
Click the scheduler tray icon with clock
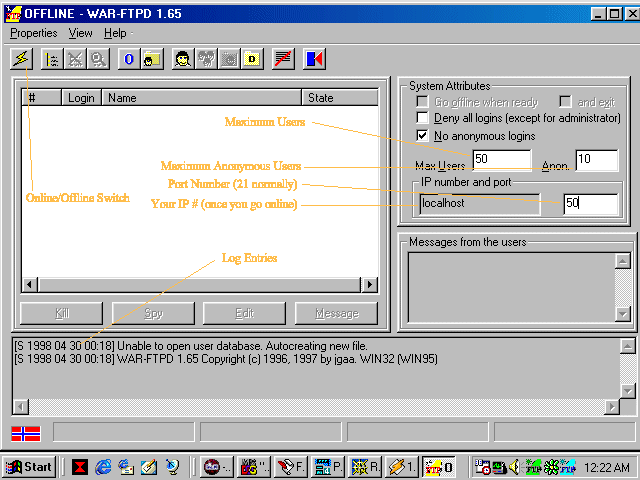pos(482,467)
